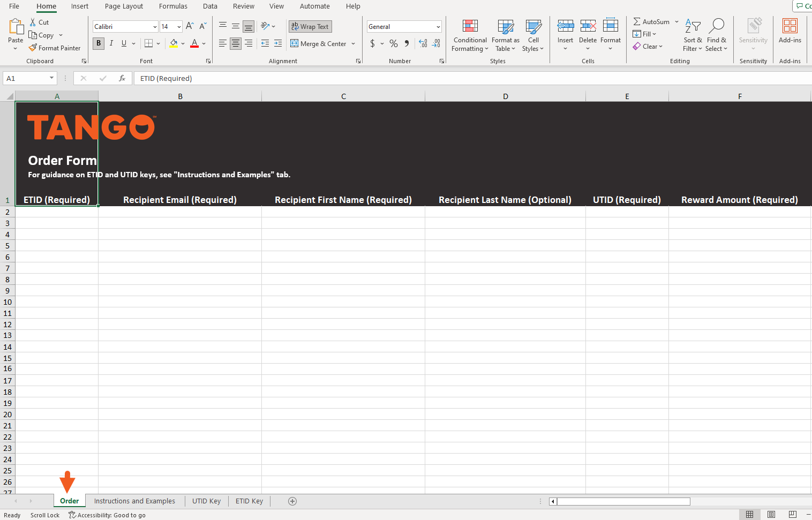This screenshot has height=520, width=812.
Task: Open the File menu
Action: (x=14, y=6)
